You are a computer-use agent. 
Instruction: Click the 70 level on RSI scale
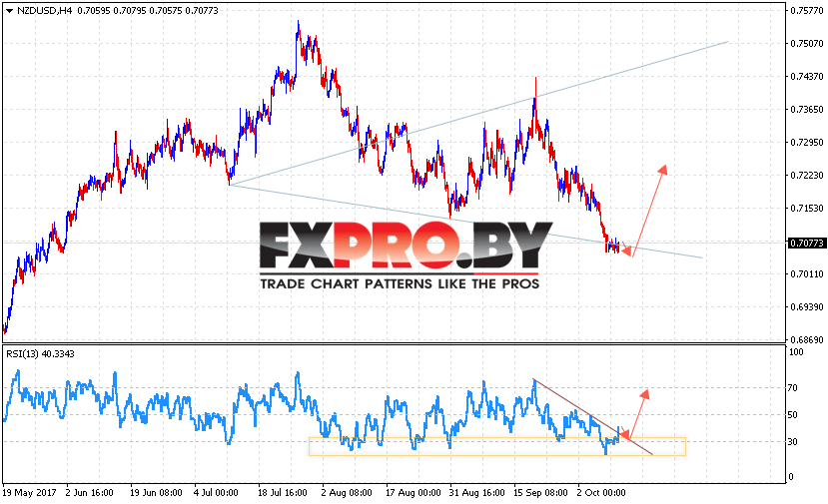793,388
